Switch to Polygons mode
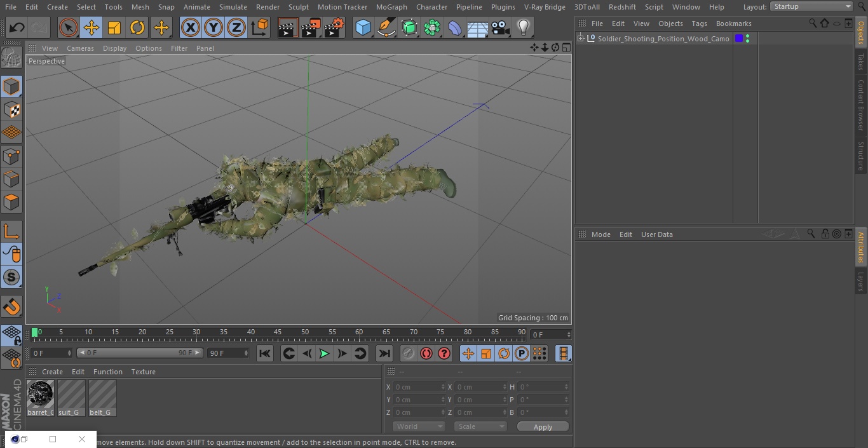 click(x=11, y=202)
